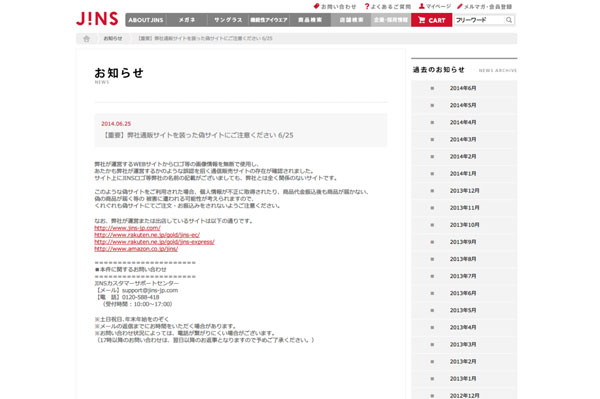The height and width of the screenshot is (399, 600).
Task: Open the 2013年5月 archive
Action: (464, 311)
